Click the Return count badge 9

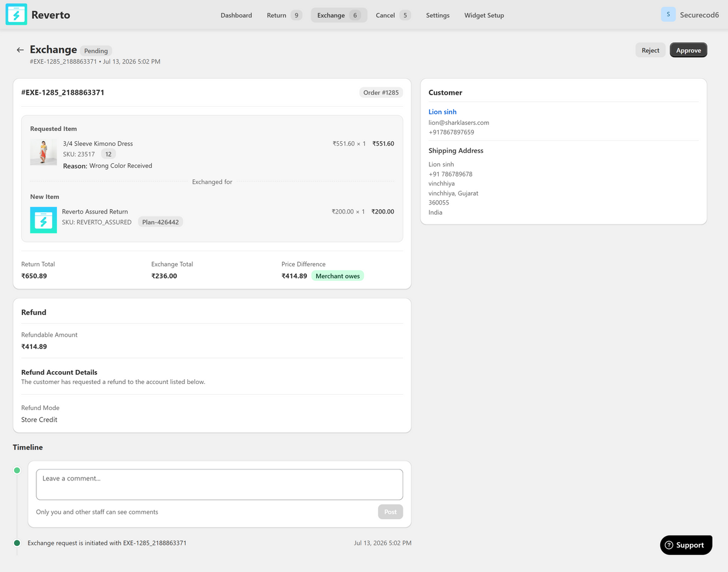pos(296,15)
